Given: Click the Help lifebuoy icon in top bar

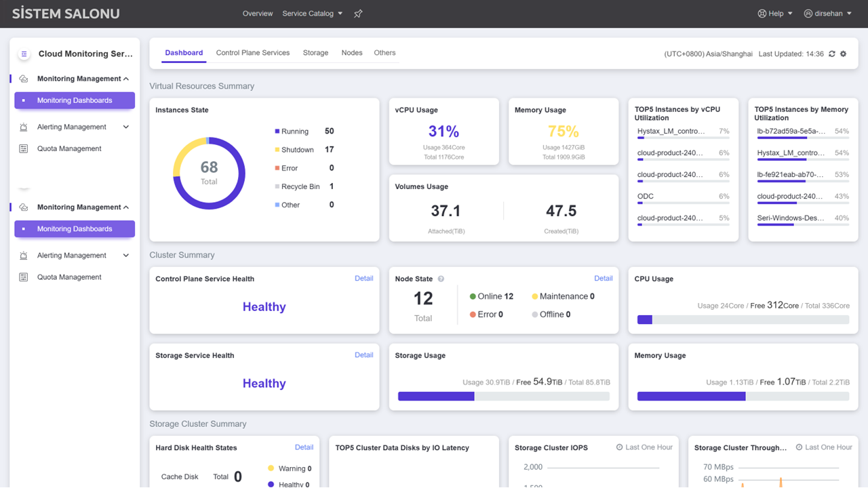Looking at the screenshot, I should click(762, 14).
